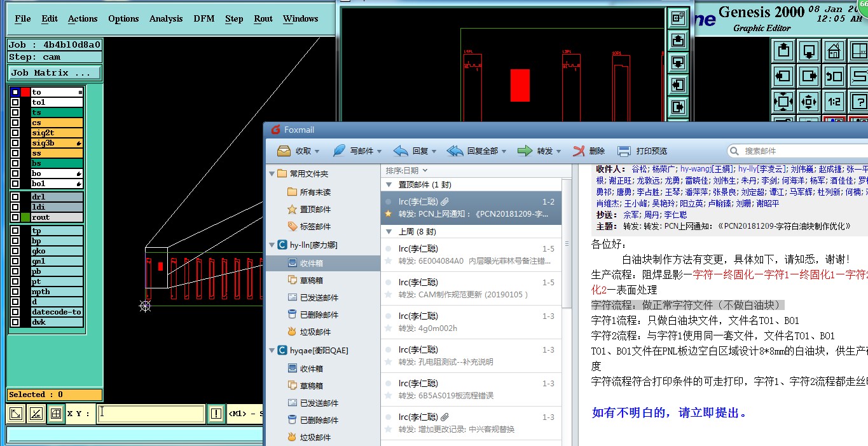868x446 pixels.
Task: Open the Actions menu
Action: click(83, 18)
